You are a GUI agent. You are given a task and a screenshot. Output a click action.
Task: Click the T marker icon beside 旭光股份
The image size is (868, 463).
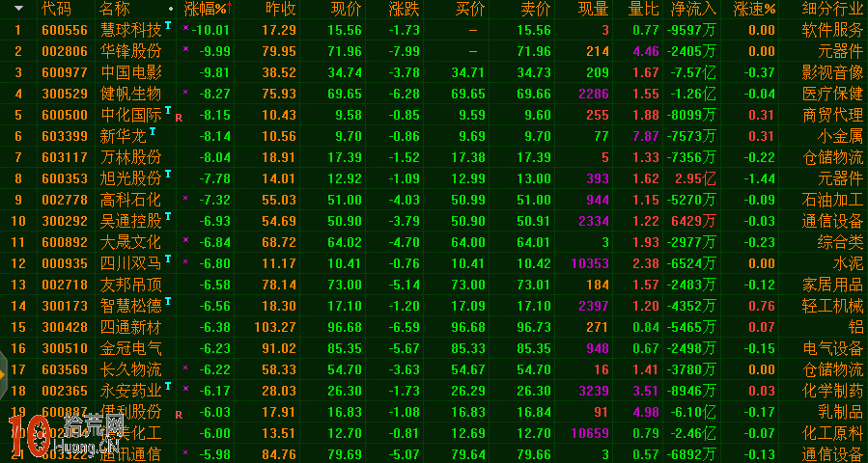168,174
